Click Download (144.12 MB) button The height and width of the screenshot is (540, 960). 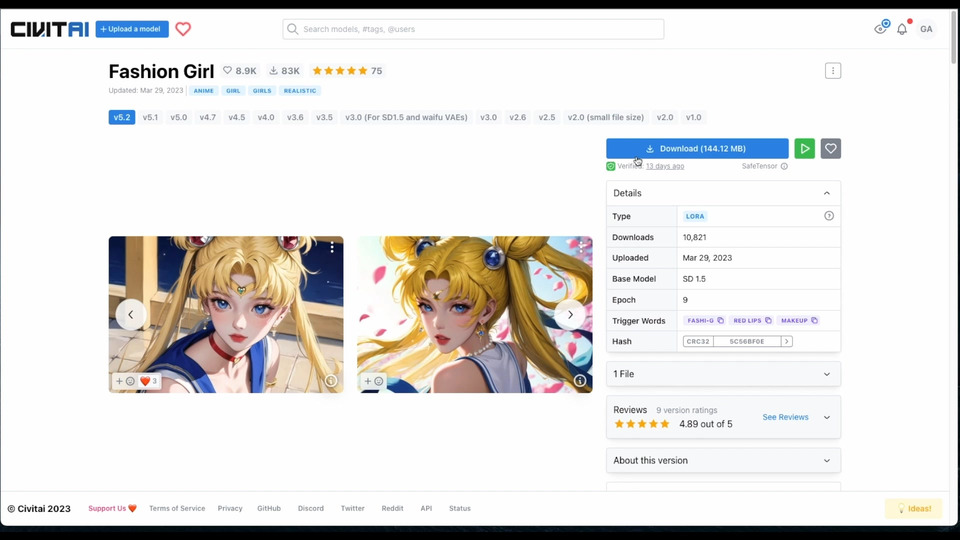[x=697, y=148]
